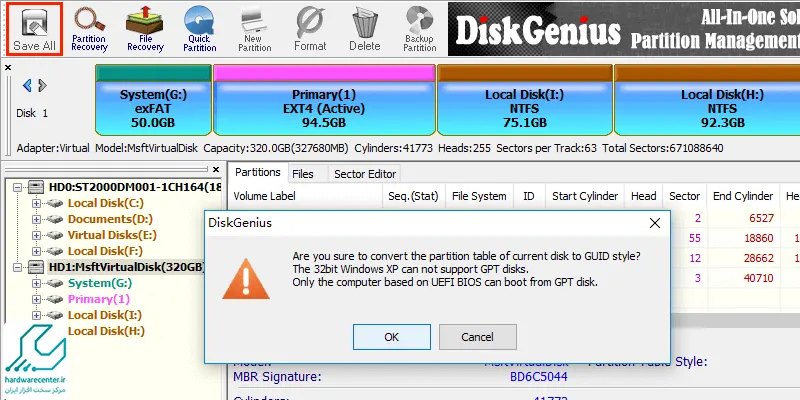Sort by Volume Label column header

point(306,196)
